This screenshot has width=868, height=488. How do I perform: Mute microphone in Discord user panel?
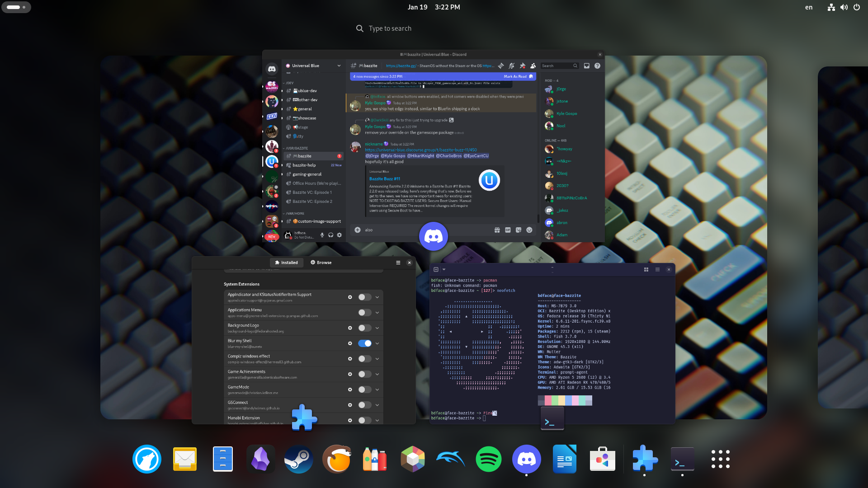click(x=322, y=235)
